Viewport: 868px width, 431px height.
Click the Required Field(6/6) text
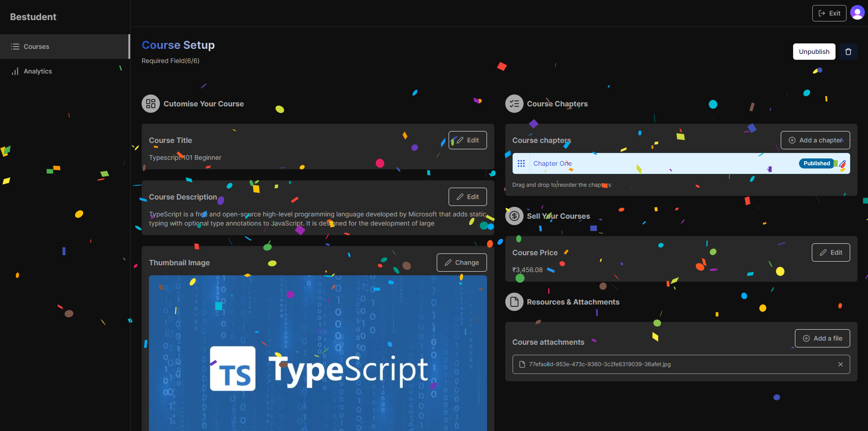point(170,61)
